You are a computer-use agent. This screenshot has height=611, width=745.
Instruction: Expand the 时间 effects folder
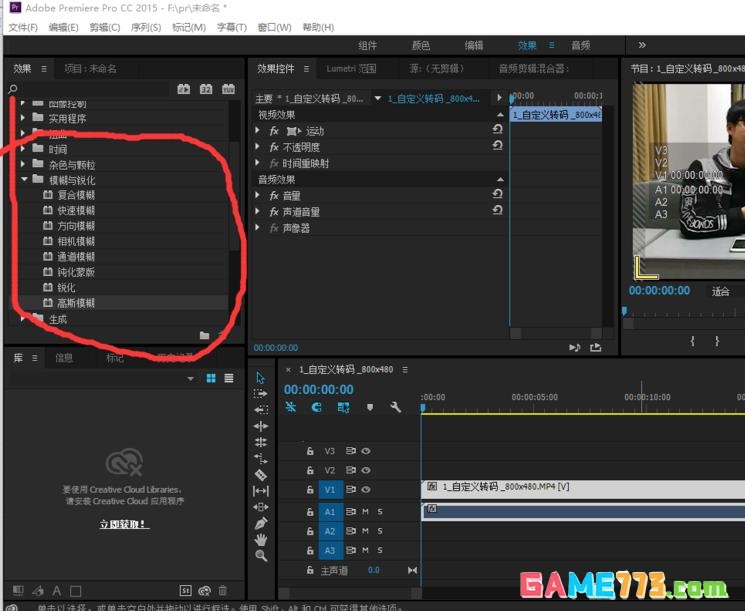(23, 149)
